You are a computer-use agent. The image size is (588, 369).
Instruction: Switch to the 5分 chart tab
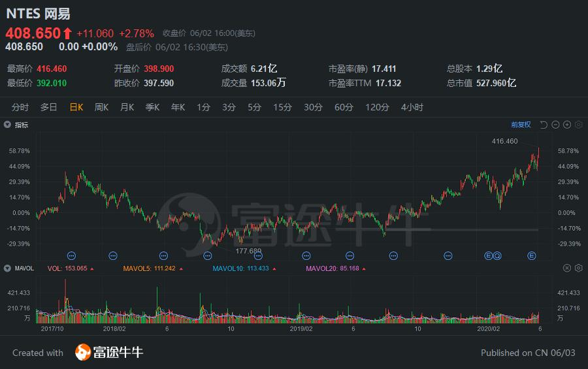click(x=254, y=107)
